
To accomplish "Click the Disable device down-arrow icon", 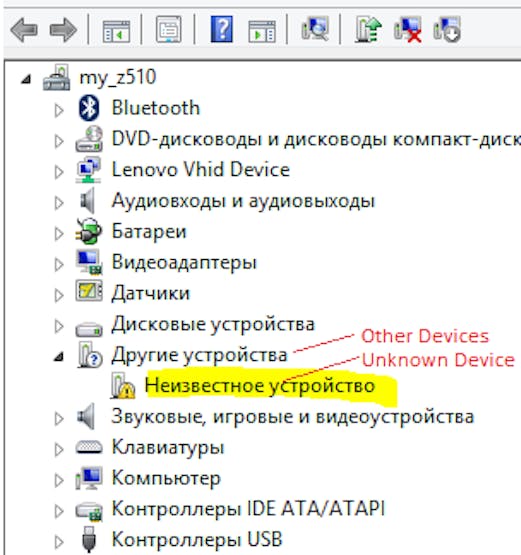I will click(x=447, y=30).
